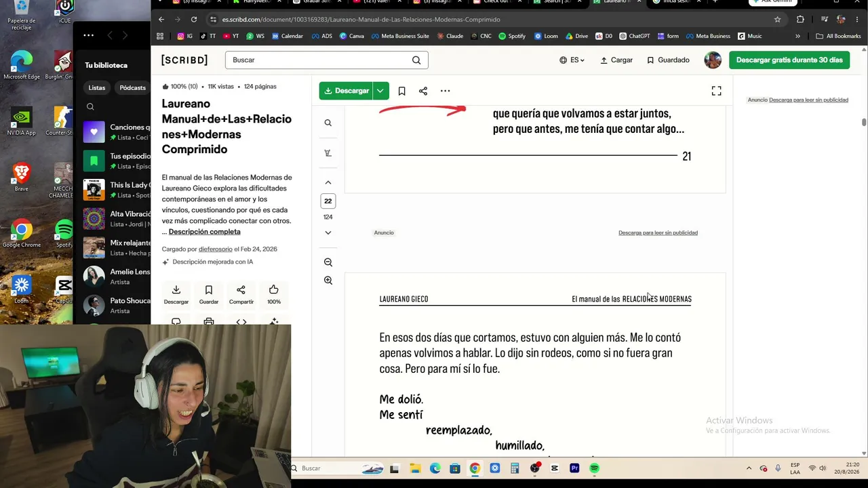Click Descargar gratis durante 30 días
868x488 pixels.
coord(789,60)
